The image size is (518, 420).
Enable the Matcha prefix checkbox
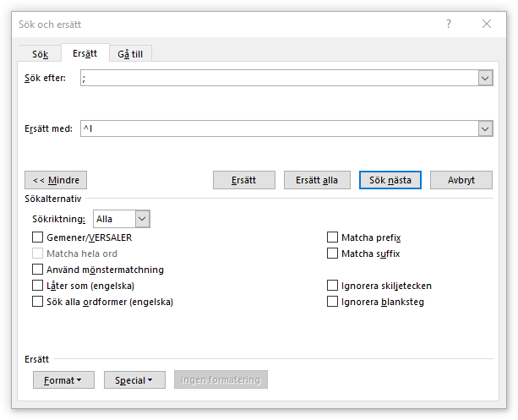click(332, 237)
